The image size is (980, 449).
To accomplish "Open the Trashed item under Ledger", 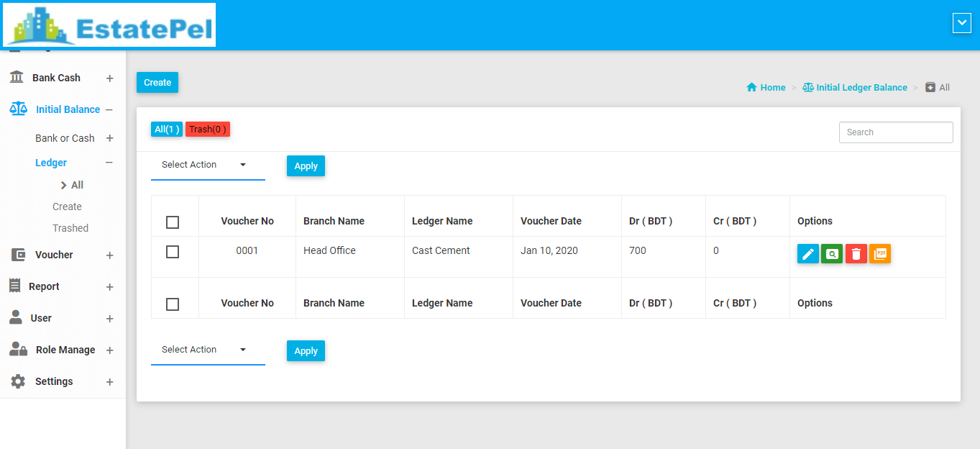I will (70, 228).
